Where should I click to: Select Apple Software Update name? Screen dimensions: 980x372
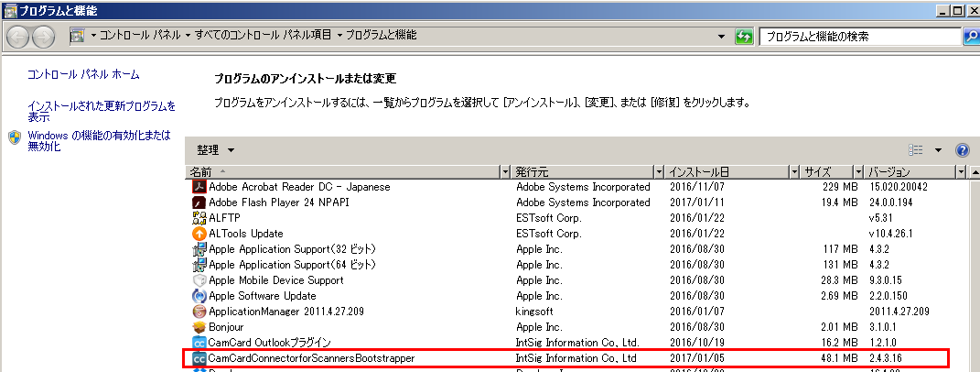pyautogui.click(x=263, y=296)
